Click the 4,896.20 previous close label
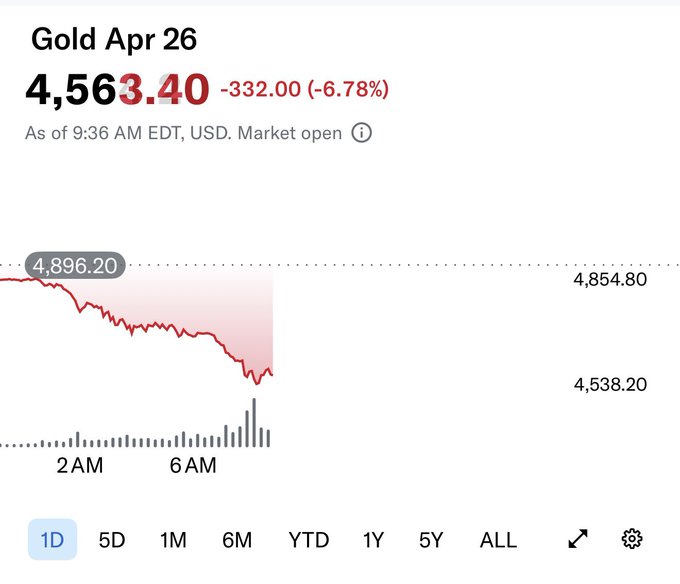Screen dimensions: 680x584 click(76, 266)
